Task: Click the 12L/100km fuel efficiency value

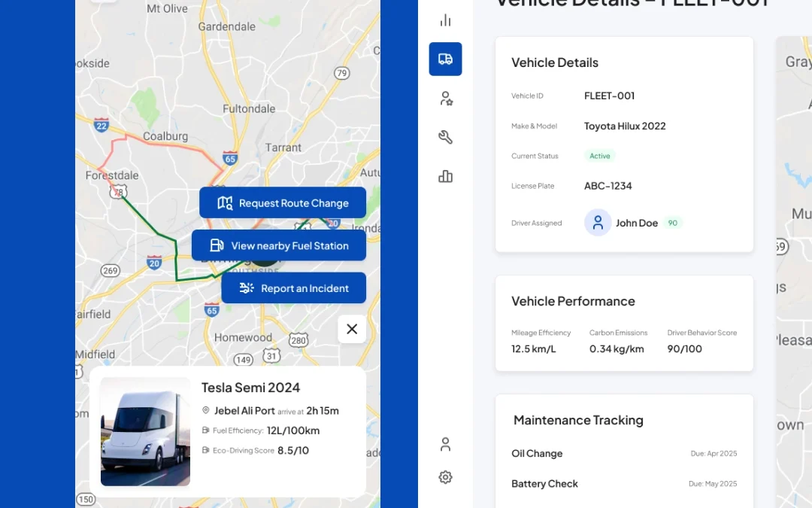Action: [x=293, y=430]
